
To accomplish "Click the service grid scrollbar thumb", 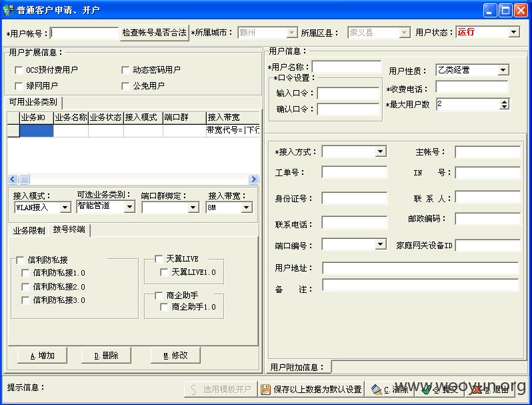I will pos(24,179).
